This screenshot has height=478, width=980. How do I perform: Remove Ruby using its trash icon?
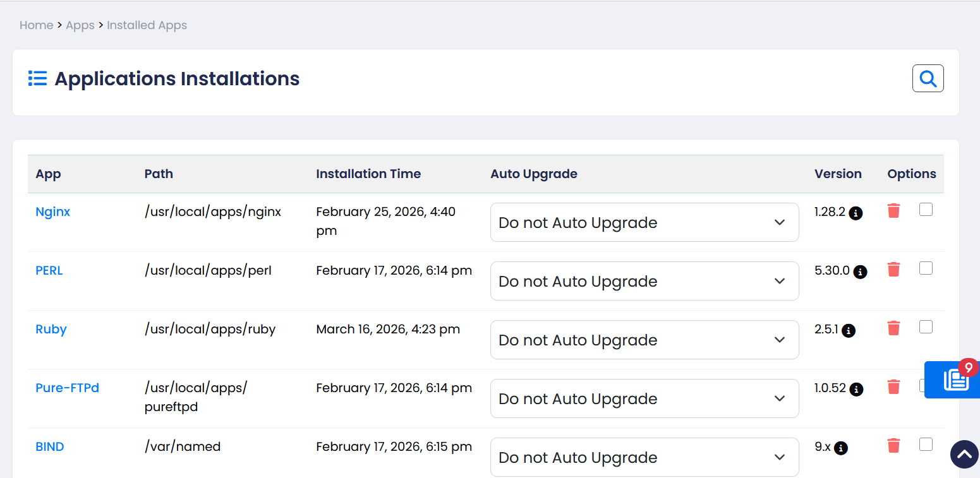(893, 328)
